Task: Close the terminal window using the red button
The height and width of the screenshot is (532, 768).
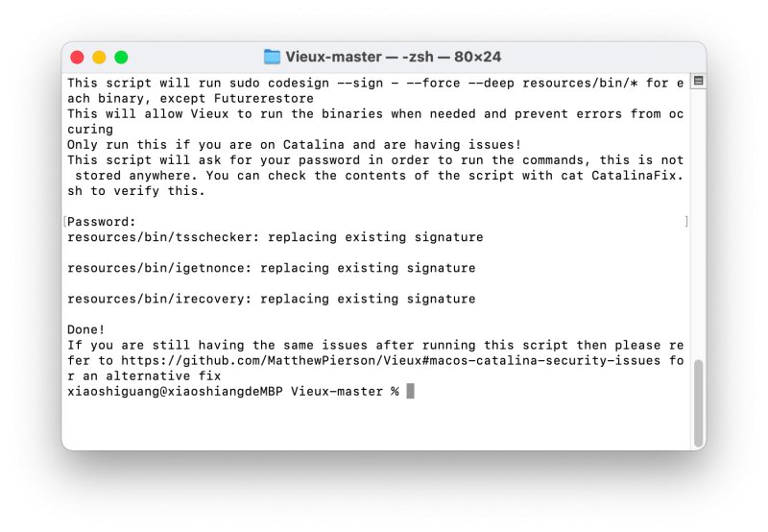Action: click(x=77, y=58)
